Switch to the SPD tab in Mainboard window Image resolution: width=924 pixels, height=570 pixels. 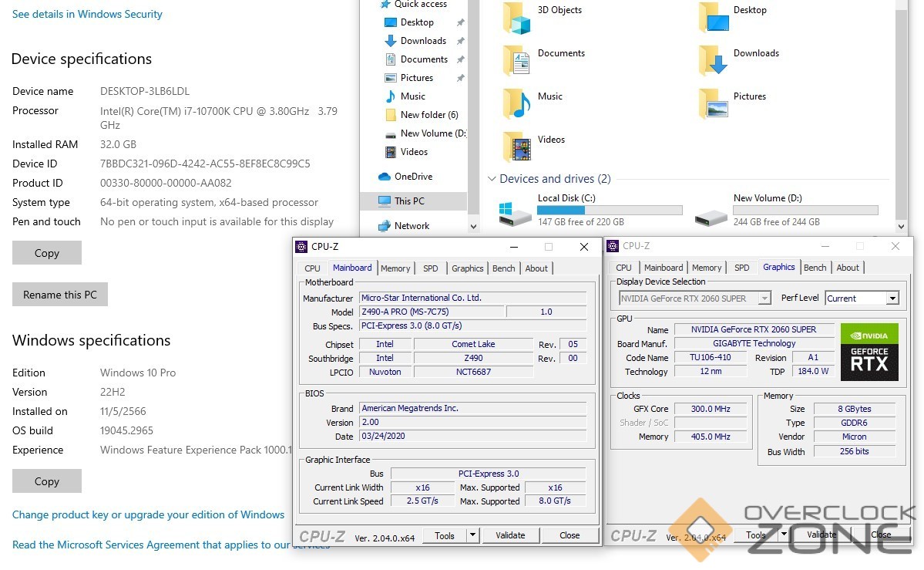click(x=430, y=268)
